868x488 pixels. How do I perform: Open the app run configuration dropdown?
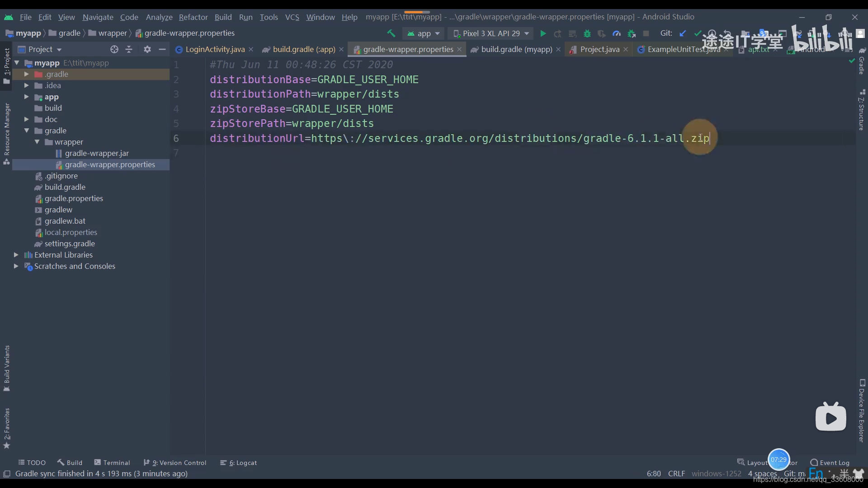[x=424, y=33]
